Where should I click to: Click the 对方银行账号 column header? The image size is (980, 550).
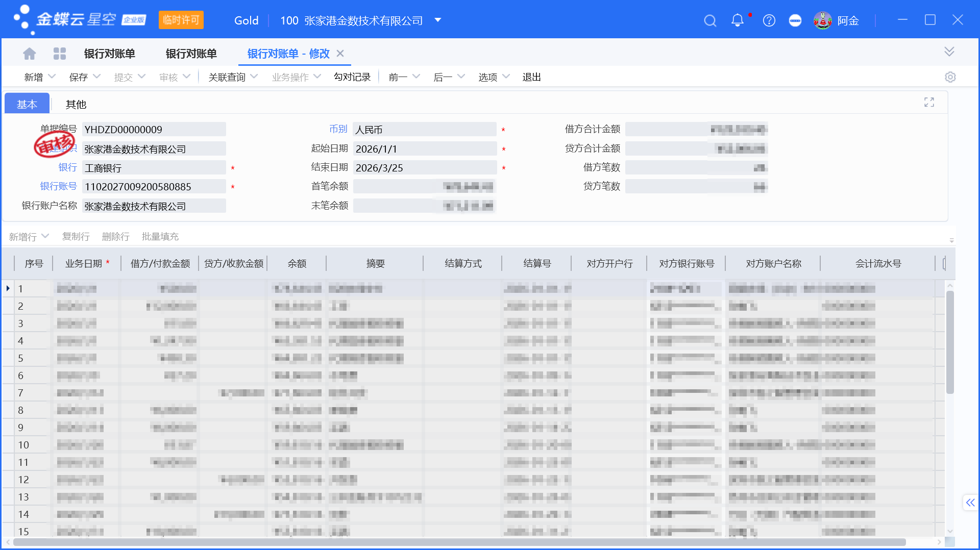click(x=687, y=263)
